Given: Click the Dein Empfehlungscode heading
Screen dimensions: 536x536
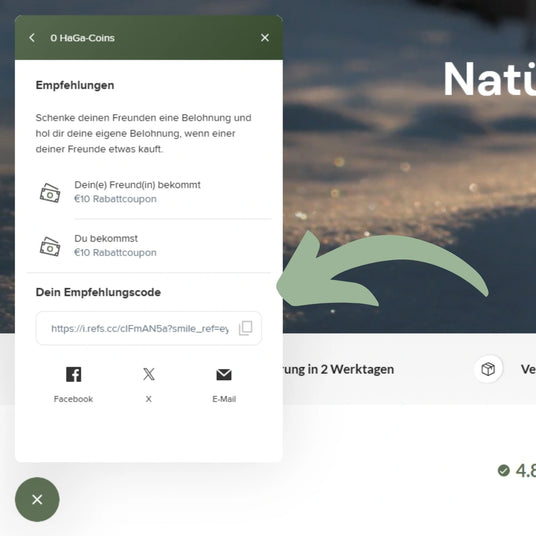Looking at the screenshot, I should click(98, 292).
